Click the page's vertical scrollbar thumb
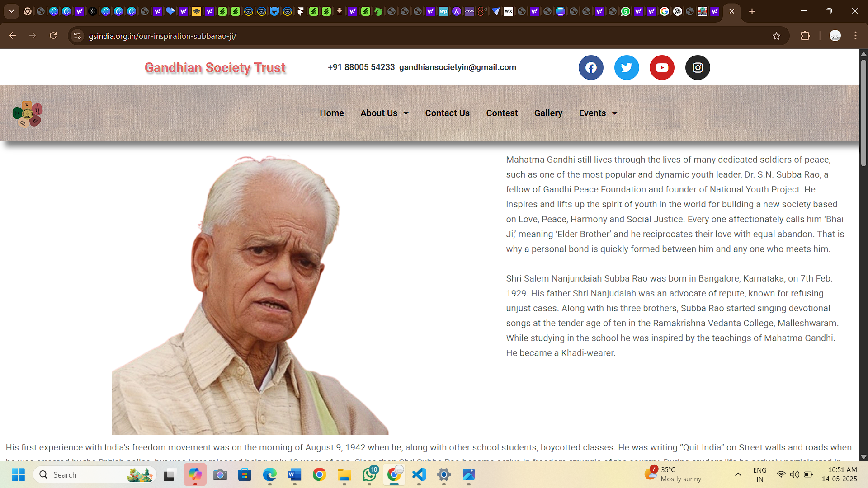This screenshot has width=868, height=488. point(863,113)
